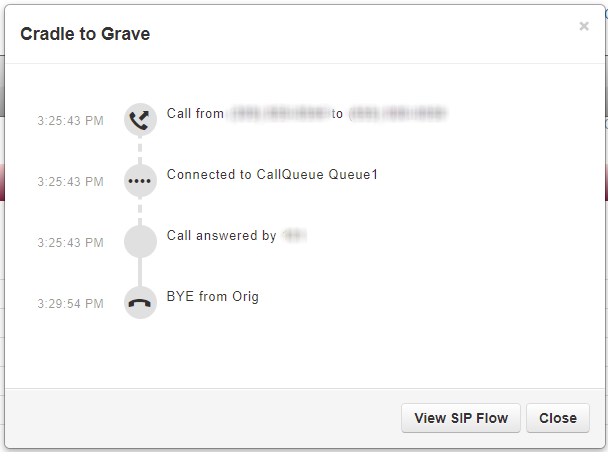Click the blurred extension after answered by
The image size is (608, 452).
[294, 235]
